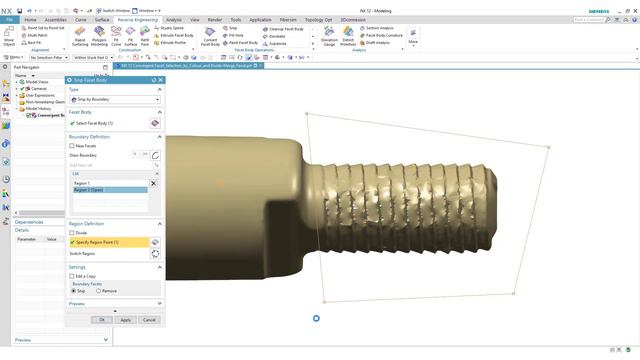Collapse the Settings section
This screenshot has height=360, width=640.
160,267
